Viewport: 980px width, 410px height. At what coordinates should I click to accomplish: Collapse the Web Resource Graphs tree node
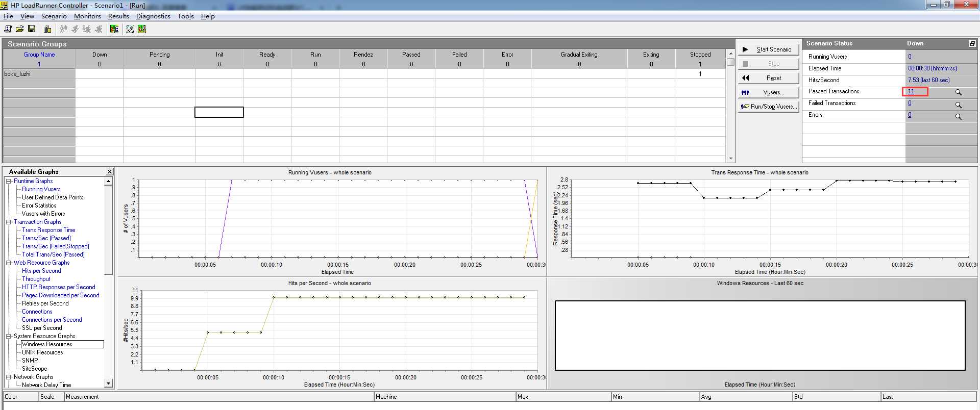pyautogui.click(x=8, y=263)
